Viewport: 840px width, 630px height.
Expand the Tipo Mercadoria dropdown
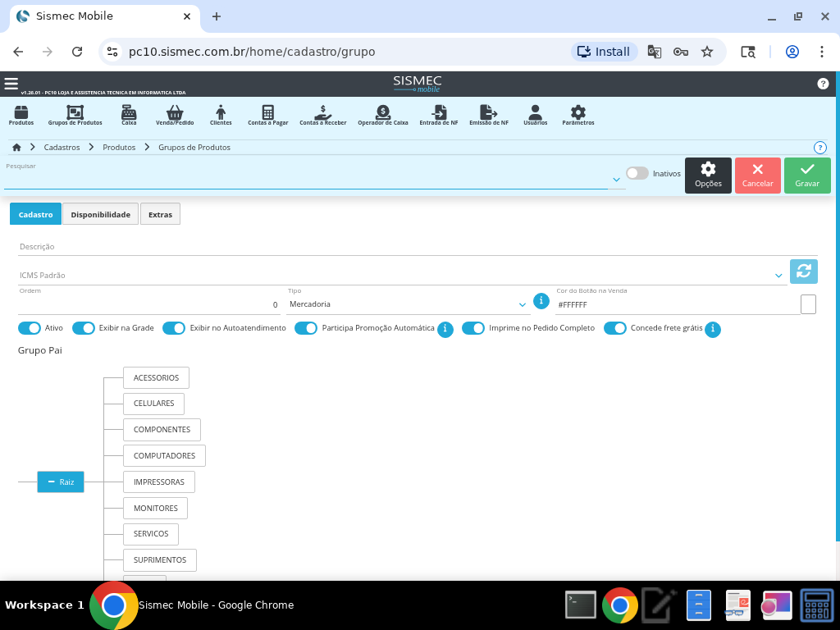click(523, 304)
